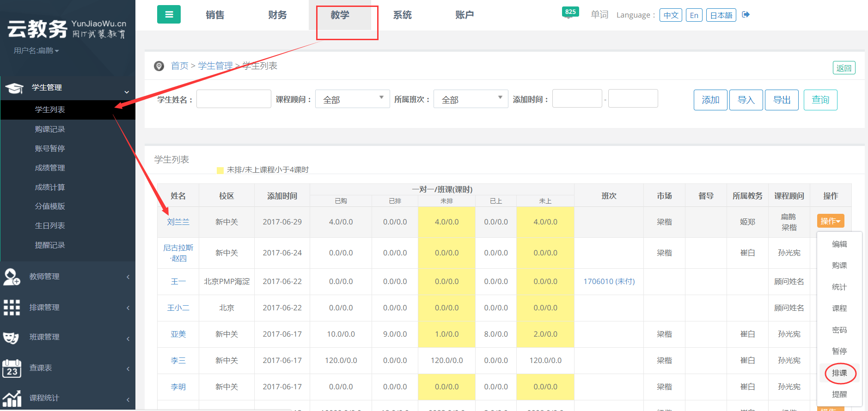Click the calendar icon for timetable lookup
The image size is (868, 411).
click(12, 369)
